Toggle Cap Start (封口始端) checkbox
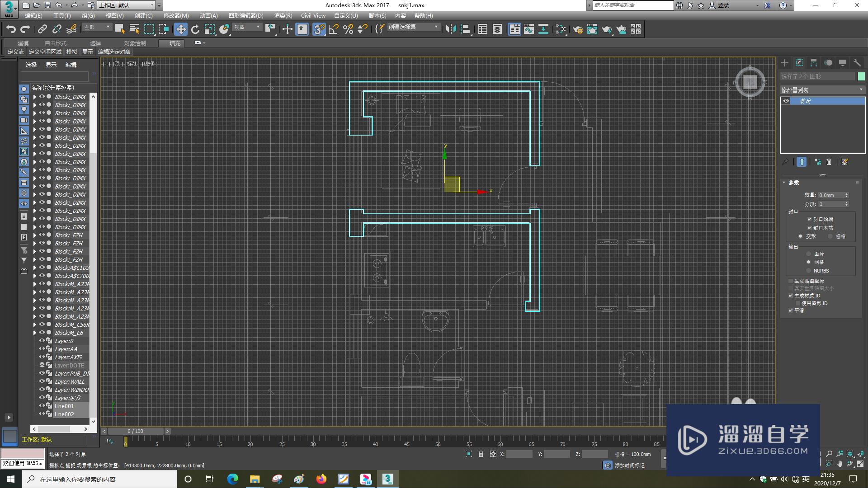Screen dimensions: 868x489 point(809,219)
